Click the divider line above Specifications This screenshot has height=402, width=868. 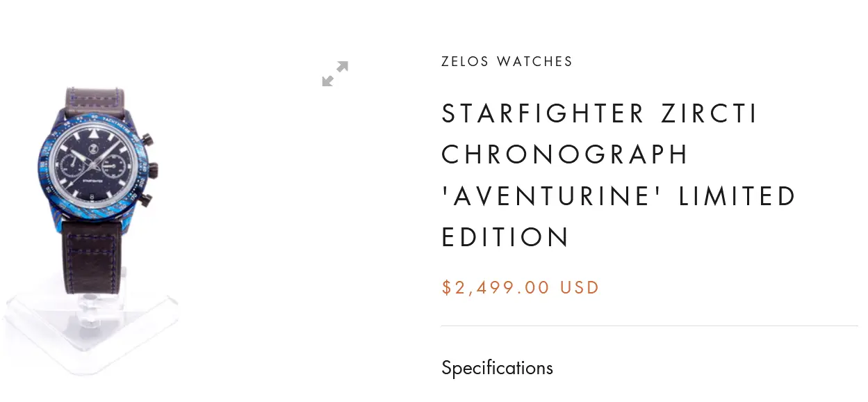[x=649, y=325]
